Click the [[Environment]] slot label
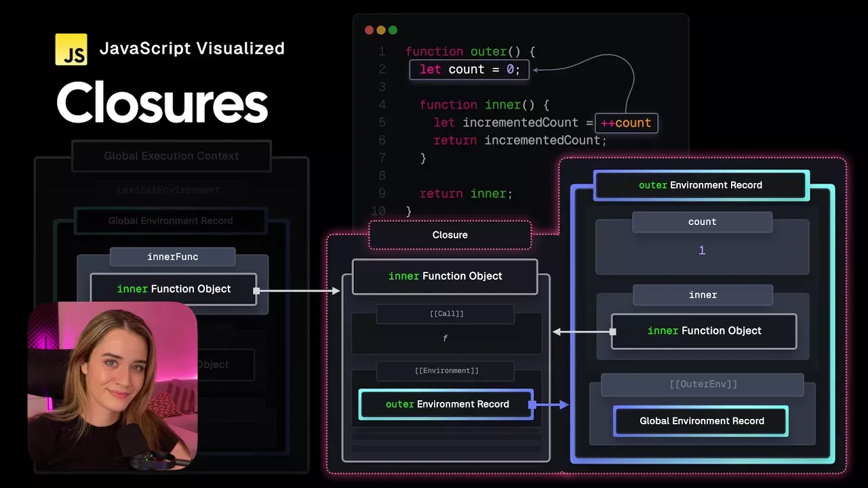868x488 pixels. [x=446, y=371]
